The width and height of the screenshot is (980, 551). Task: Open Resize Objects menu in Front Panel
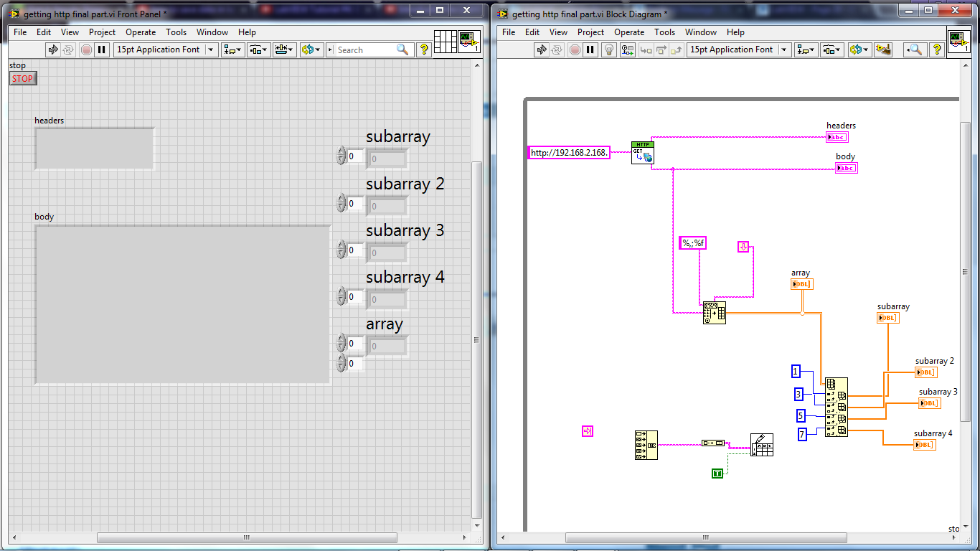(x=284, y=50)
